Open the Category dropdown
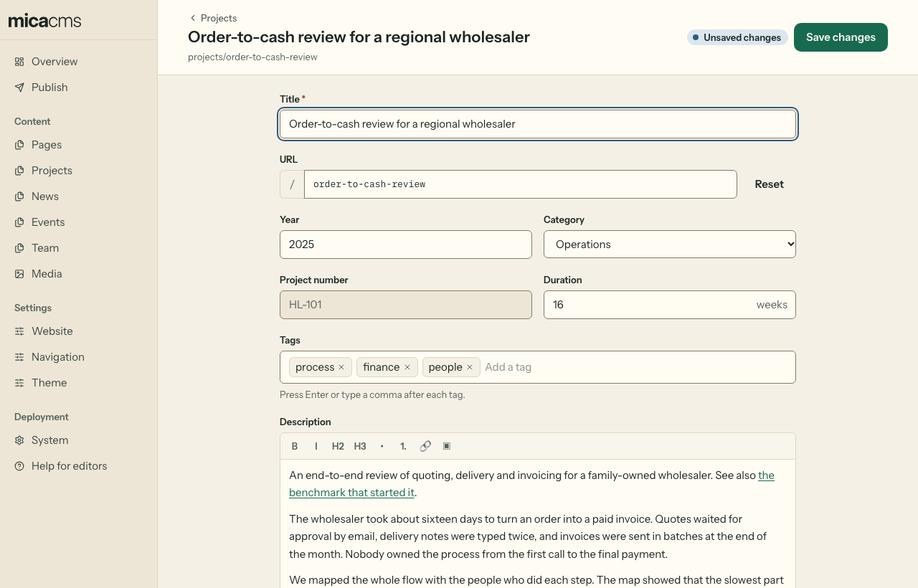Screen dimensions: 918x588 click(670, 245)
